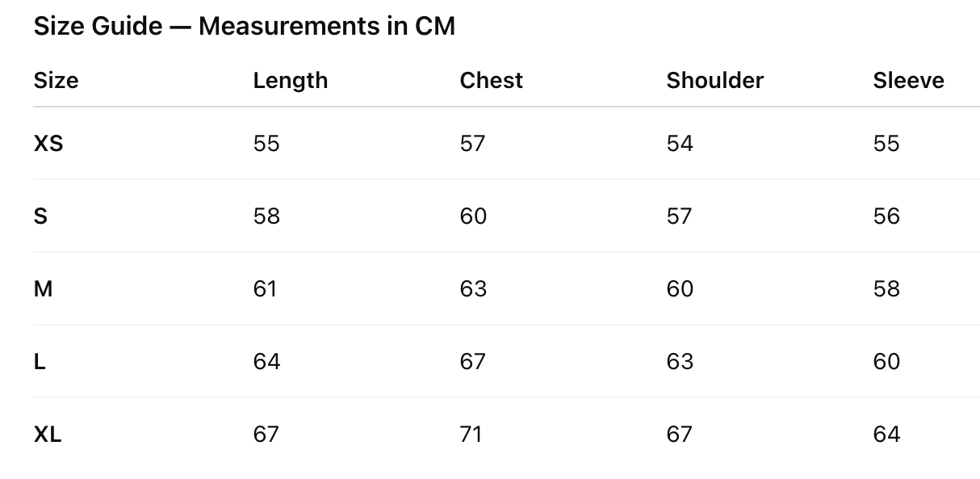This screenshot has width=980, height=479.
Task: Select the Size column header
Action: point(56,81)
